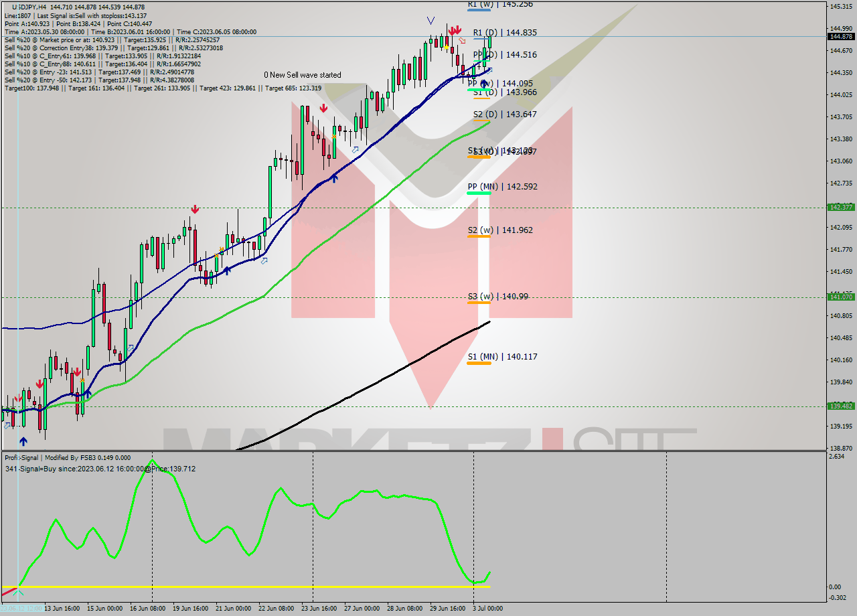Click the 13 Jun 16:00 time label
The width and height of the screenshot is (857, 616).
click(64, 609)
